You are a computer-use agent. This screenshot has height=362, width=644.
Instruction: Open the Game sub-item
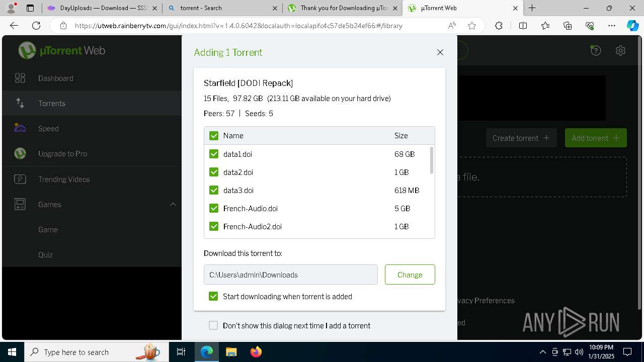pos(48,229)
